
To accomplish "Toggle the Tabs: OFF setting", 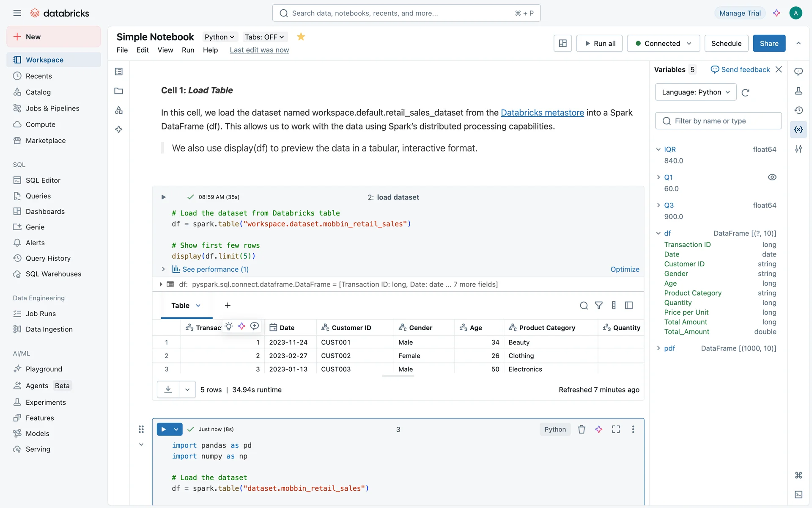I will tap(264, 37).
